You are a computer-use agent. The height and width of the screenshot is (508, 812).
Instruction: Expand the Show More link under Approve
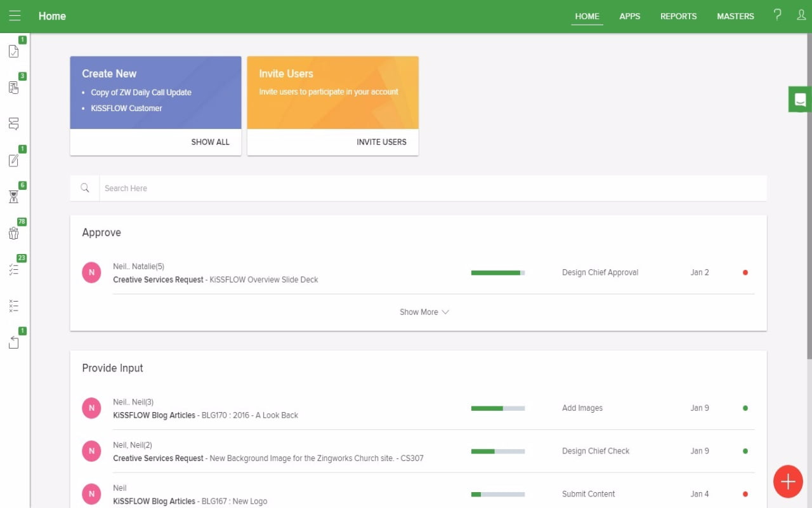coord(424,312)
